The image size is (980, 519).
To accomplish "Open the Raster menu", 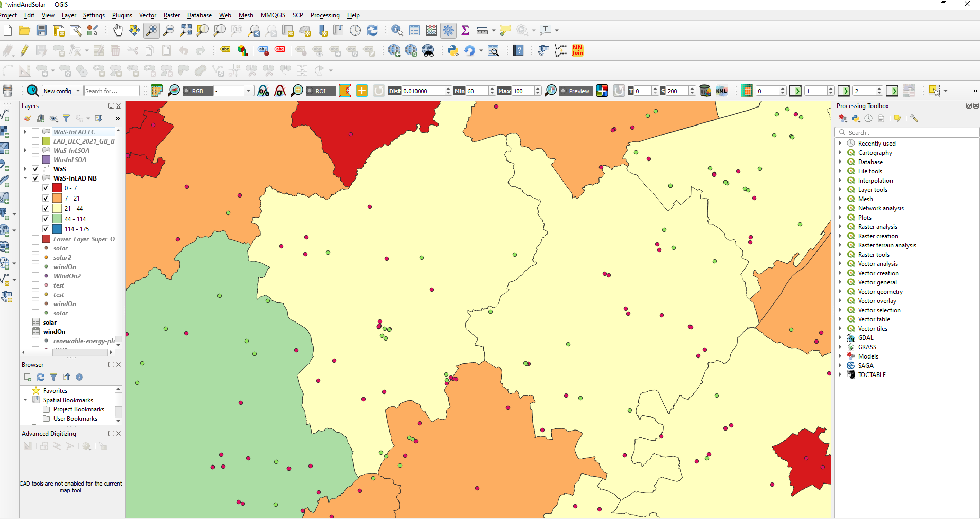I will coord(172,15).
